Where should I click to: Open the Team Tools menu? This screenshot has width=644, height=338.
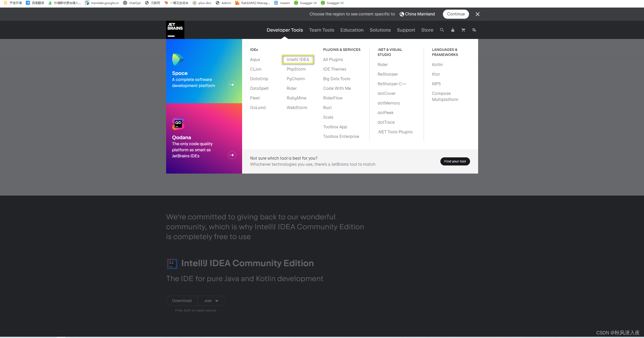321,30
